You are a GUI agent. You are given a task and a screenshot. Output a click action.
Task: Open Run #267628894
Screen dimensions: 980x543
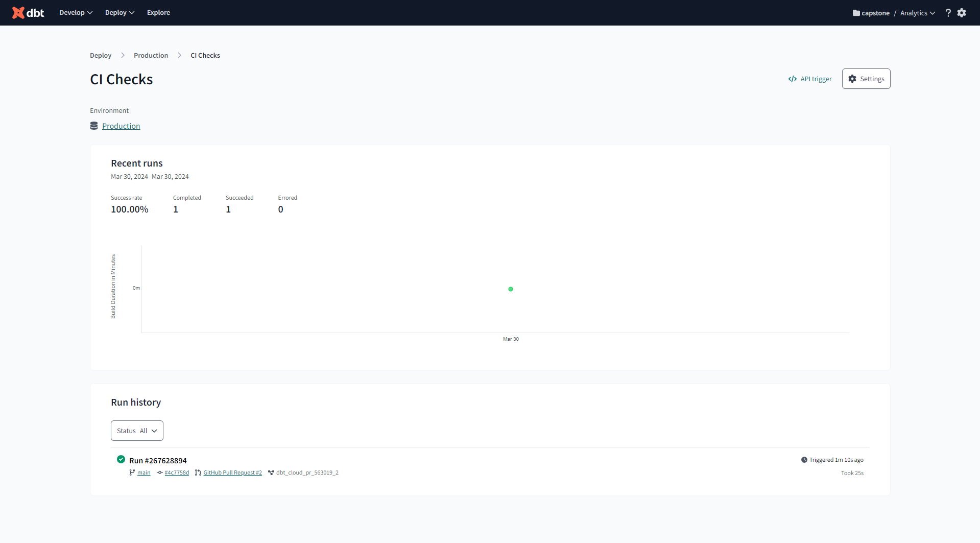coord(158,461)
